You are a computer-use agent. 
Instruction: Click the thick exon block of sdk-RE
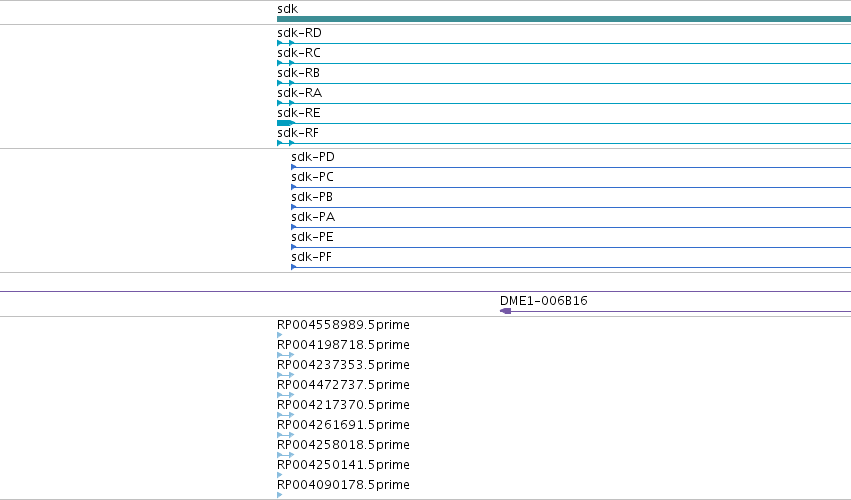pos(285,123)
